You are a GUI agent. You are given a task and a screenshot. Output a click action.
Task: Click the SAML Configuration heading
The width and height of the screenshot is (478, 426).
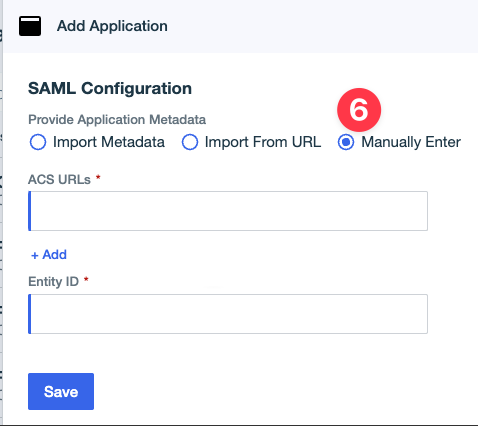click(x=110, y=88)
